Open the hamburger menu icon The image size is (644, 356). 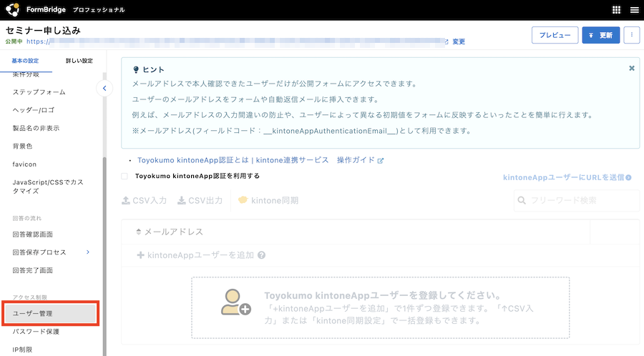coord(634,10)
